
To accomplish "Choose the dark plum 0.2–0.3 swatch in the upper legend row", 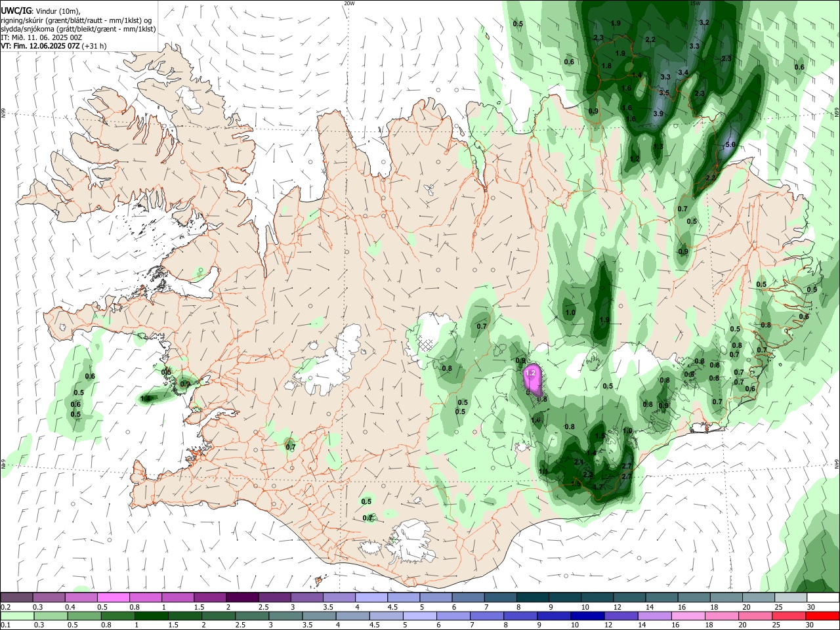I will coord(16,598).
